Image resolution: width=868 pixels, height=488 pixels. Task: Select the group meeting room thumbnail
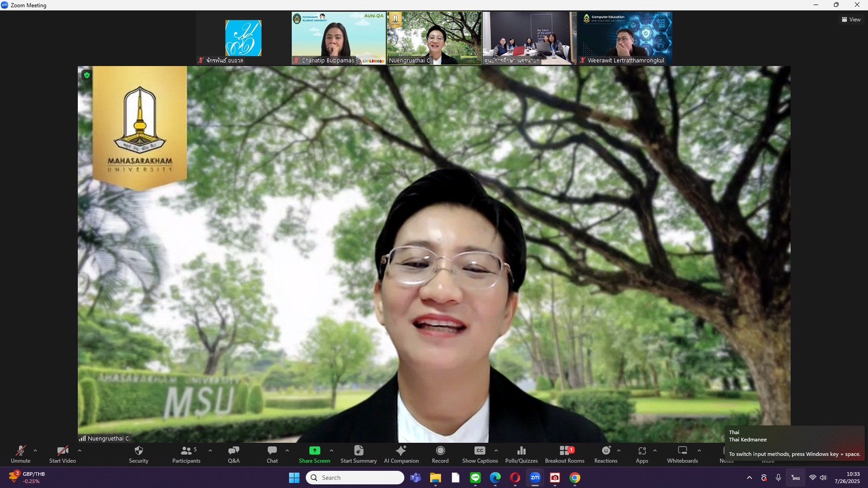tap(529, 38)
